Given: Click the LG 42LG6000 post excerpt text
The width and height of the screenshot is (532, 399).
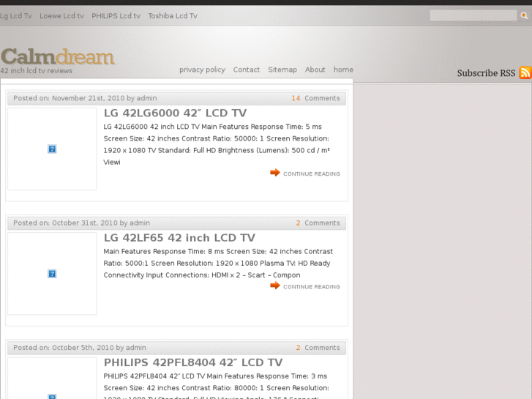Looking at the screenshot, I should pyautogui.click(x=217, y=144).
